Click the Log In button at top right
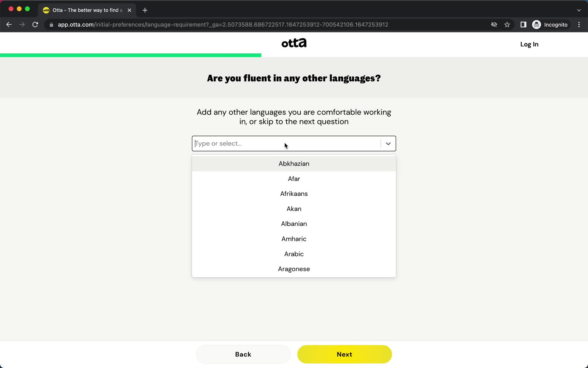Screen dimensions: 588x368 [530, 44]
